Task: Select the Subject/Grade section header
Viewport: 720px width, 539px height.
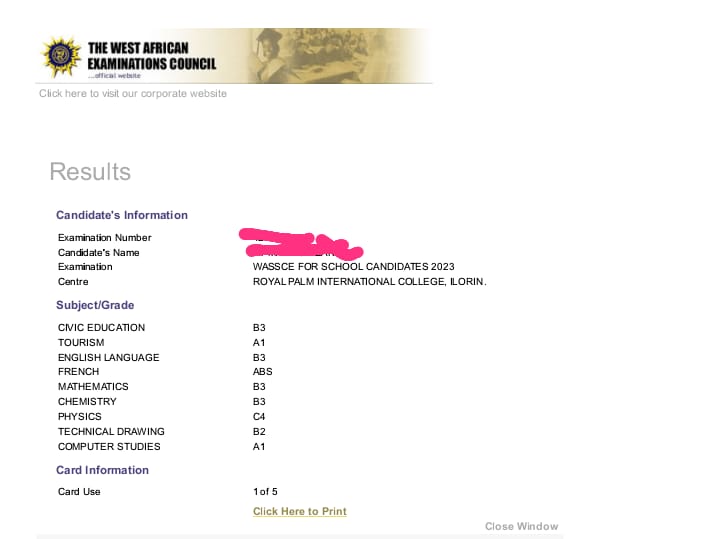Action: pyautogui.click(x=96, y=305)
